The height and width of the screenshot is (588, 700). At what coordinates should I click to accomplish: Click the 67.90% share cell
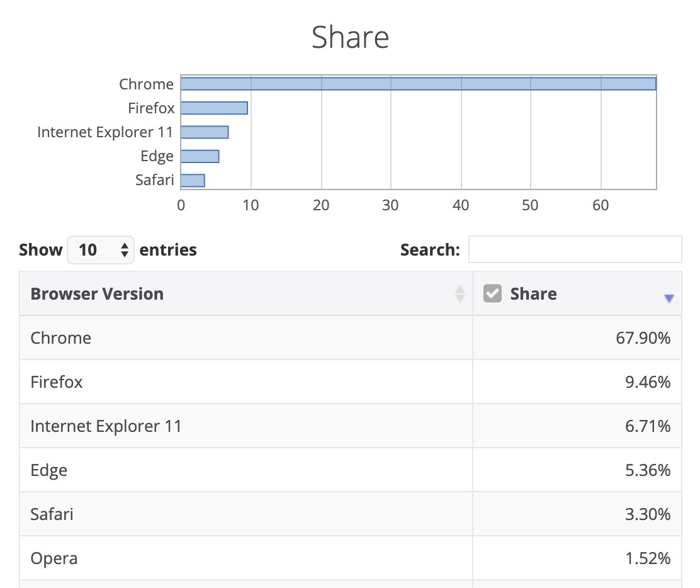[x=643, y=338]
